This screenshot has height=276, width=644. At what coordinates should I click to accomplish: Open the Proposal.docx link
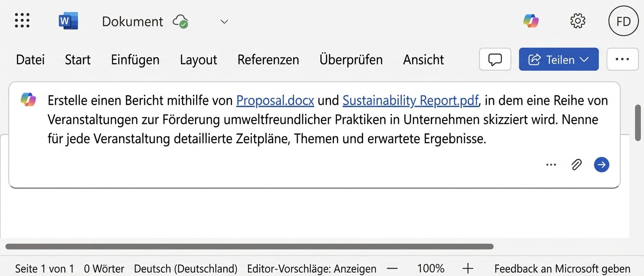coord(275,100)
